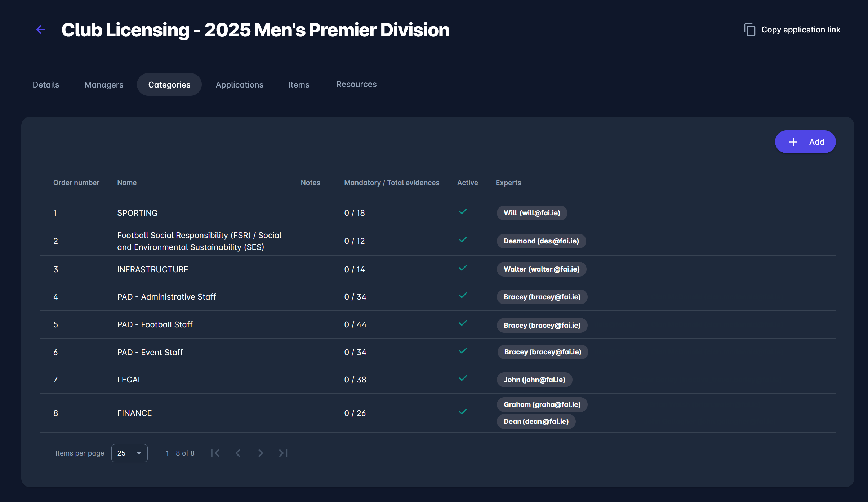This screenshot has width=868, height=502.
Task: Jump to last page icon
Action: click(x=283, y=453)
